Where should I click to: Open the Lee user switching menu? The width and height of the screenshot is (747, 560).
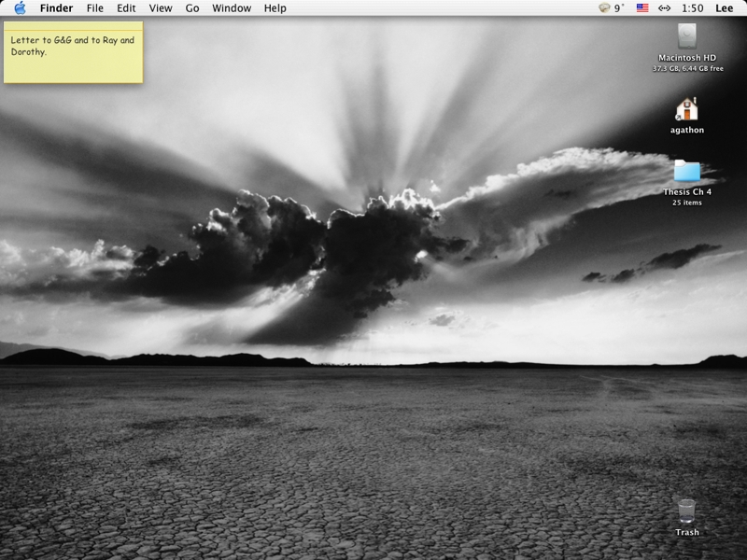725,8
